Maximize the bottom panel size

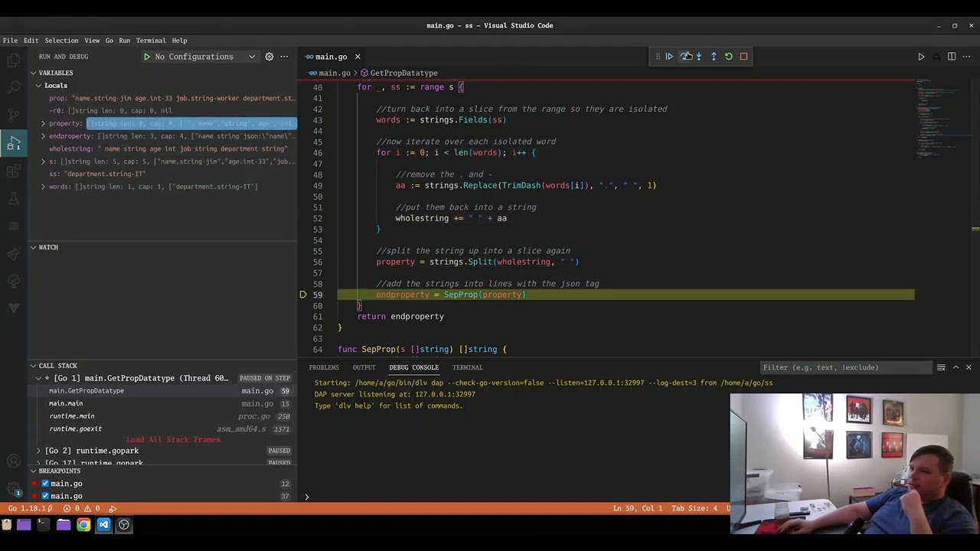[x=955, y=367]
